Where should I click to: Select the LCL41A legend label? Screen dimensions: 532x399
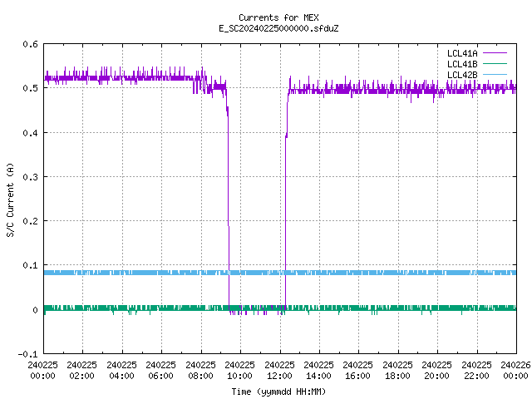[462, 53]
